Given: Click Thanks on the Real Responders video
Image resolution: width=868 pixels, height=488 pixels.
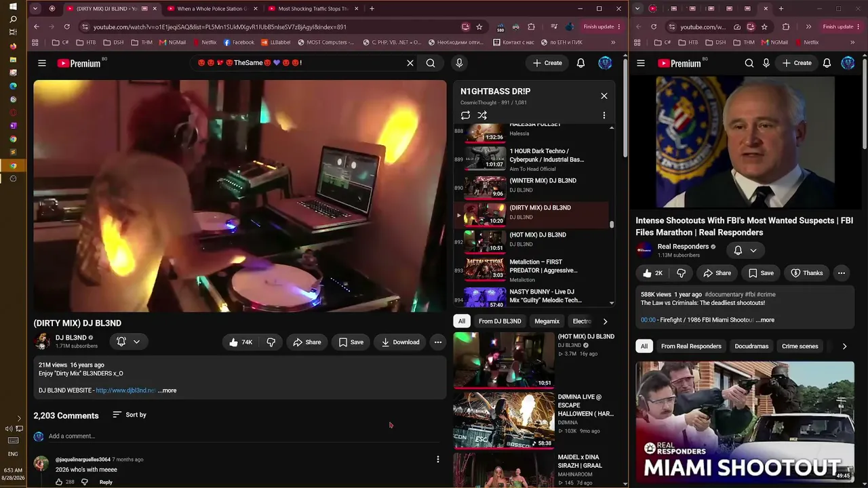Looking at the screenshot, I should coord(806,273).
